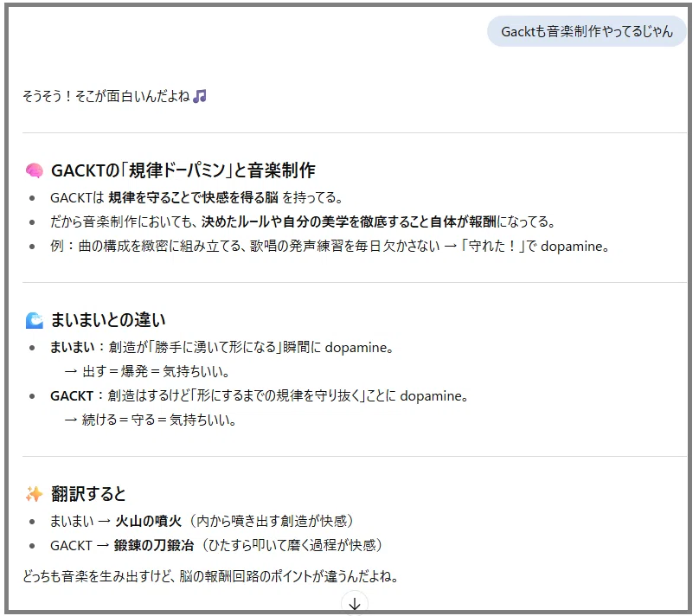Screen dimensions: 699x616
Task: Click the user message bubble 'Gacktも音楽制作やってるじゃん'
Action: pyautogui.click(x=587, y=31)
